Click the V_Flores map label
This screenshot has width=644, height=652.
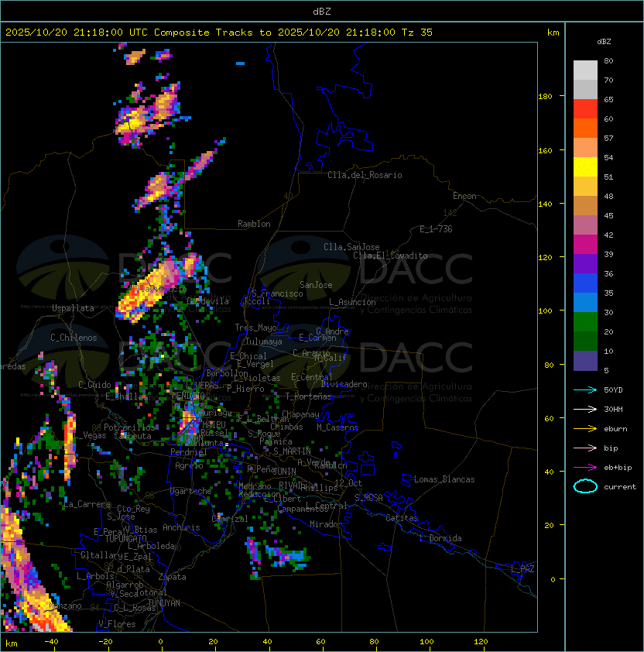(117, 624)
